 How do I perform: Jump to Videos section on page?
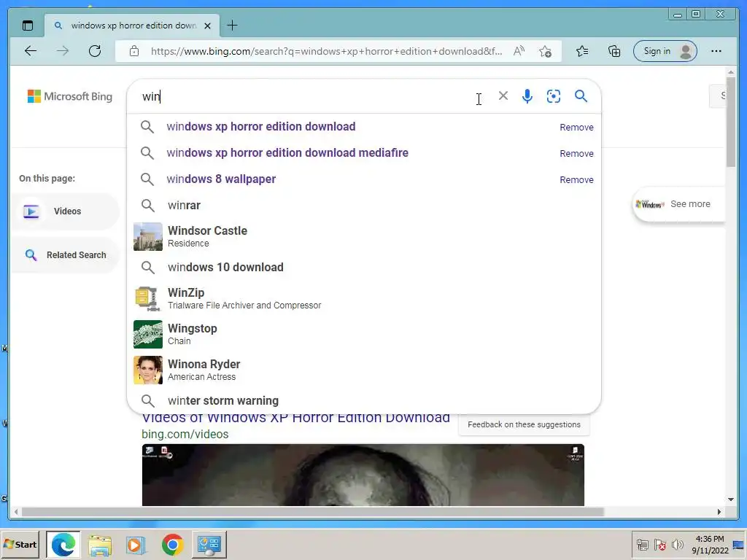tap(66, 211)
